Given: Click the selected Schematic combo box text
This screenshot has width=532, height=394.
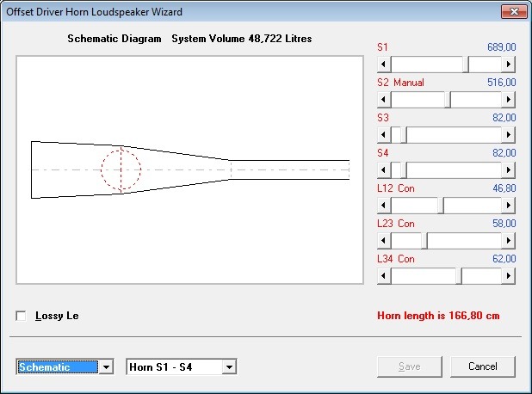Looking at the screenshot, I should click(x=58, y=366).
